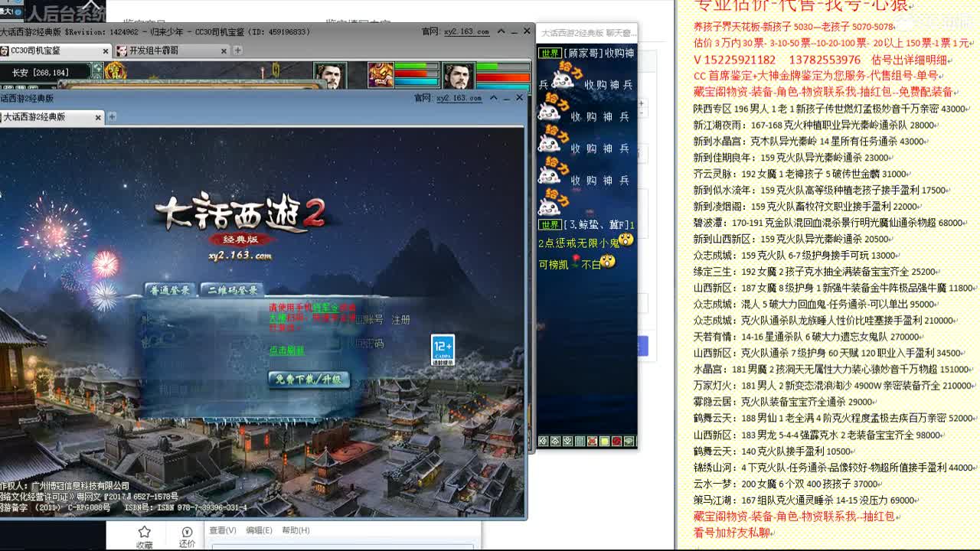Image resolution: width=980 pixels, height=551 pixels.
Task: Click the 点击刷新 refresh QR link
Action: [286, 350]
